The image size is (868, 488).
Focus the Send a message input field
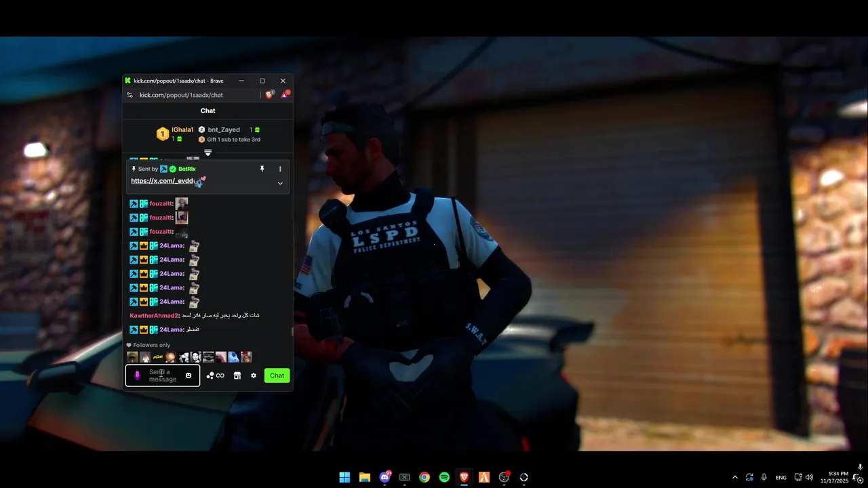coord(163,375)
